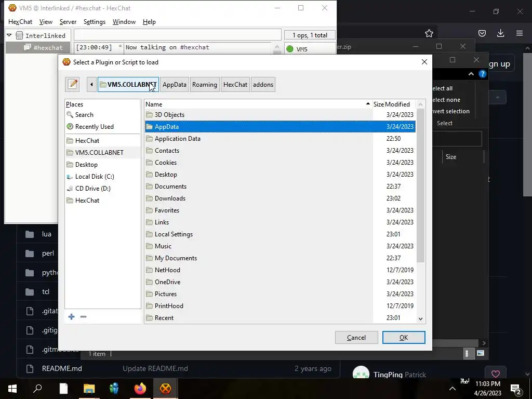Select the OneDrive folder
Image resolution: width=532 pixels, height=399 pixels.
click(280, 282)
